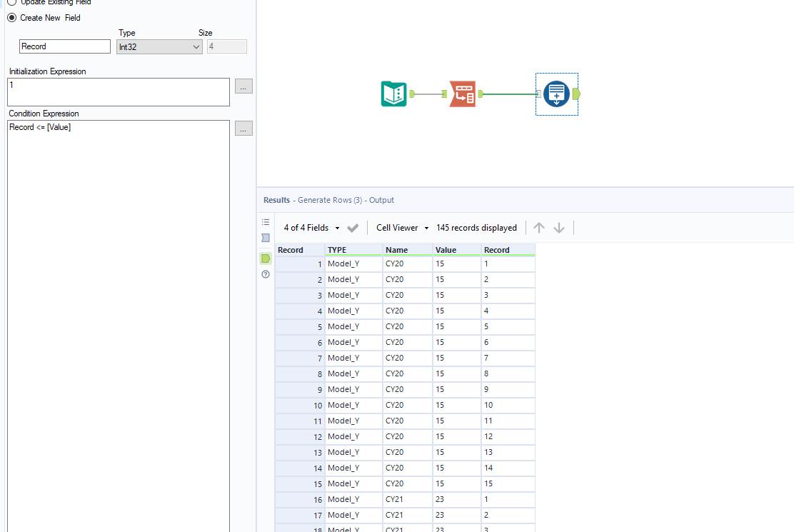This screenshot has width=794, height=532.
Task: Select the Input Data tool on the canvas
Action: [392, 94]
